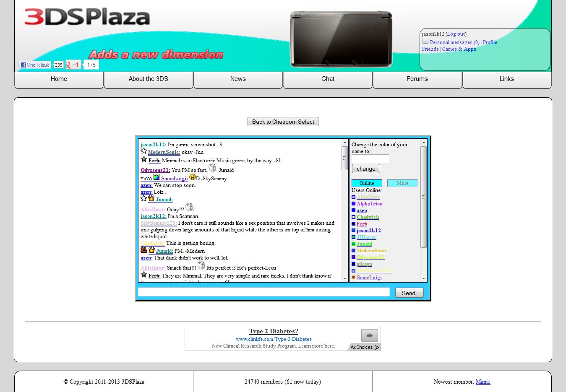This screenshot has width=566, height=392.
Task: Click the status square next to Chadwick in the user list
Action: (x=353, y=217)
